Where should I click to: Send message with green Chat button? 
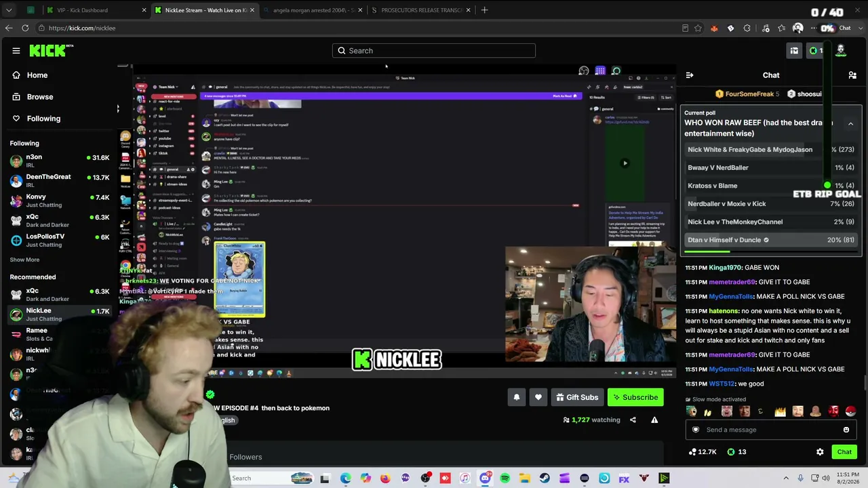coord(844,452)
